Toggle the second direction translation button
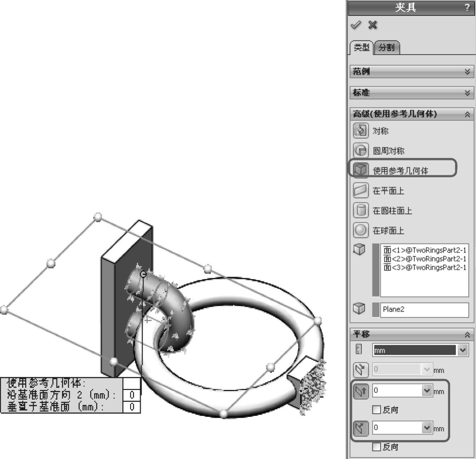The height and width of the screenshot is (459, 476). (361, 391)
